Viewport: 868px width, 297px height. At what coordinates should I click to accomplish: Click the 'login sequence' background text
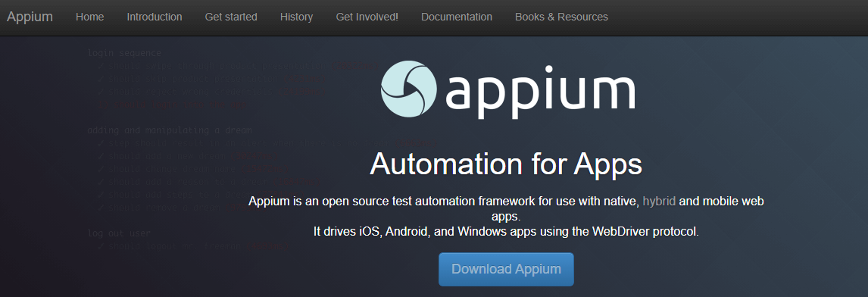pos(124,53)
